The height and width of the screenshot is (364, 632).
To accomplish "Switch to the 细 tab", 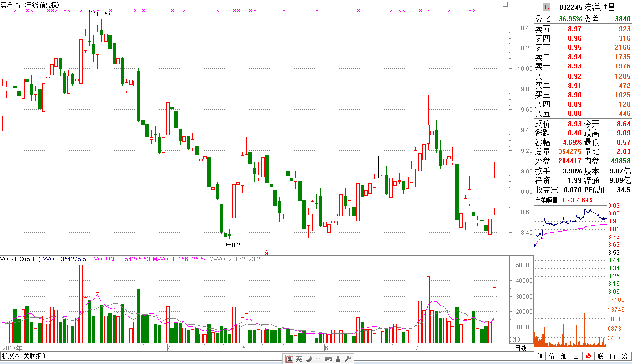I will click(x=564, y=356).
